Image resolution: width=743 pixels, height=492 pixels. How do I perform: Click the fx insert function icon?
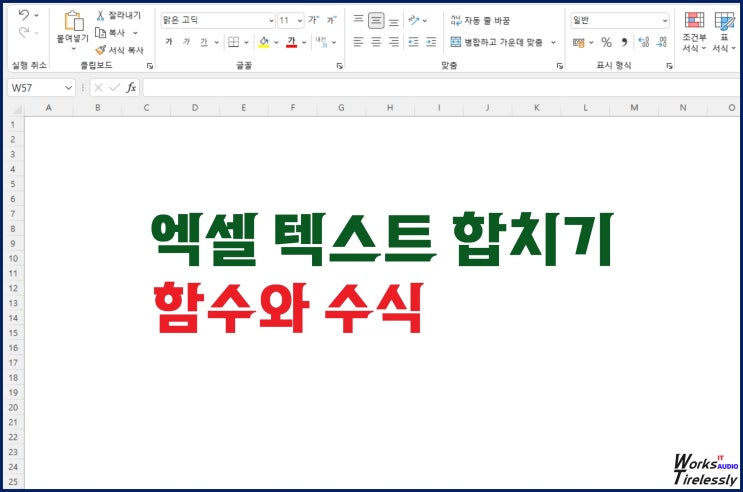(131, 88)
